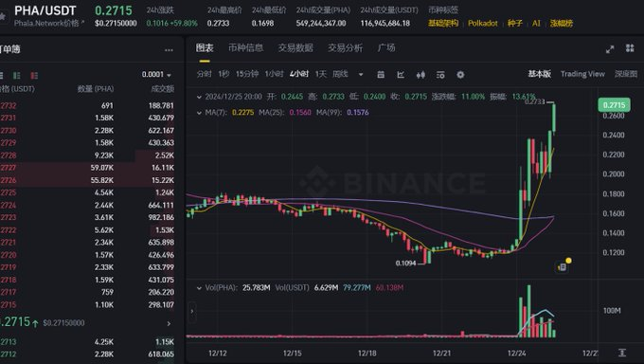Open the chart date picker icon in toolbar
The height and width of the screenshot is (364, 644).
(381, 75)
